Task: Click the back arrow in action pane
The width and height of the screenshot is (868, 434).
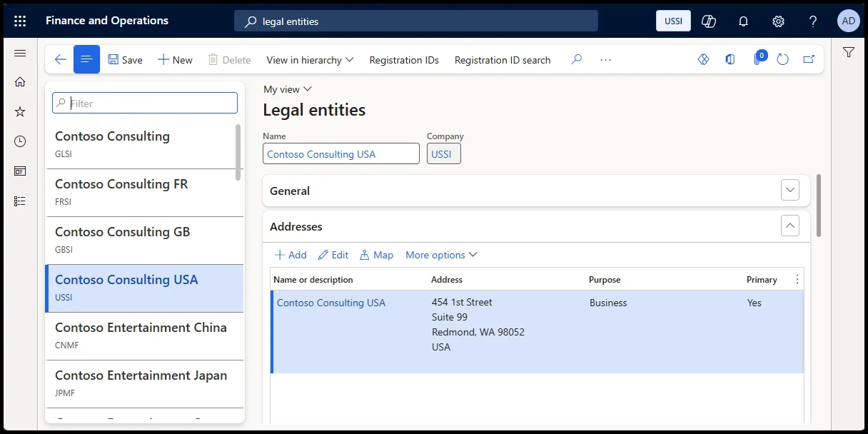Action: click(60, 60)
